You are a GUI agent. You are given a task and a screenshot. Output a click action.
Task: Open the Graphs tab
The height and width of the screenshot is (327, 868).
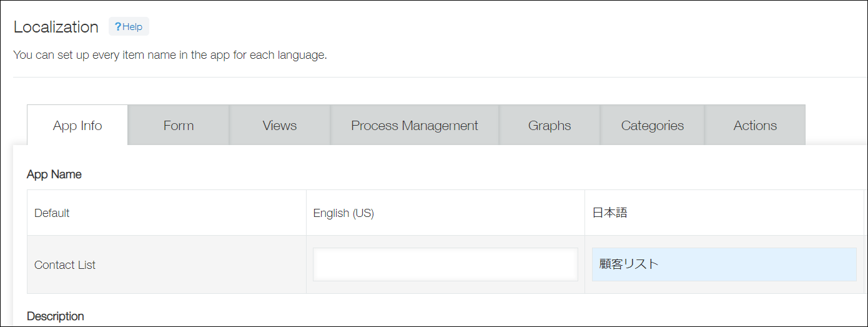550,126
